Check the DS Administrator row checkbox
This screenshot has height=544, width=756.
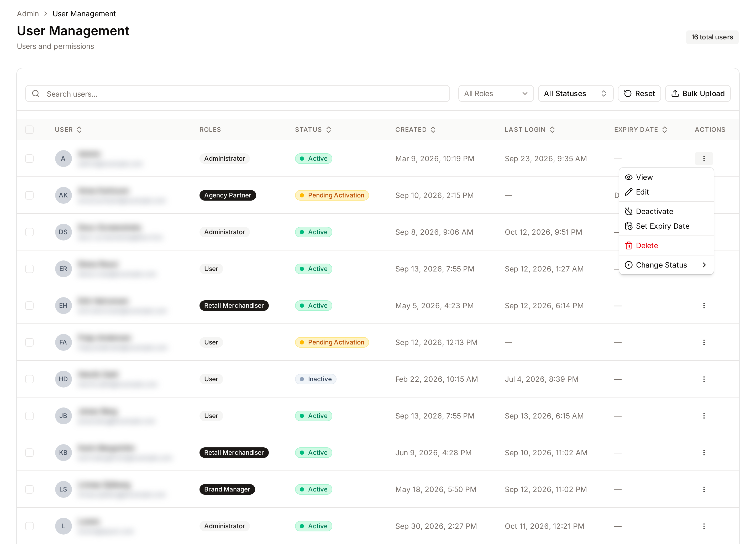click(x=29, y=232)
